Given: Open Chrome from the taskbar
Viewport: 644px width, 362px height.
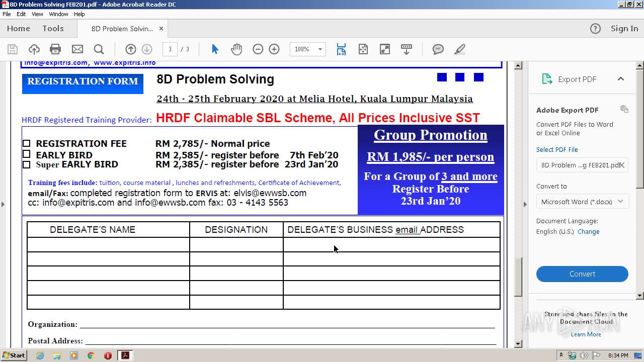Looking at the screenshot, I should pos(91,355).
